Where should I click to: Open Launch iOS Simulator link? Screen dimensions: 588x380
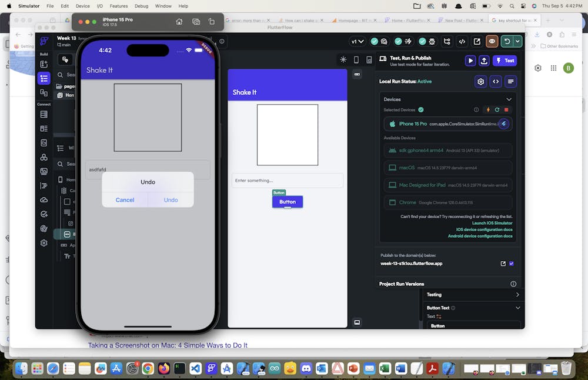coord(492,223)
